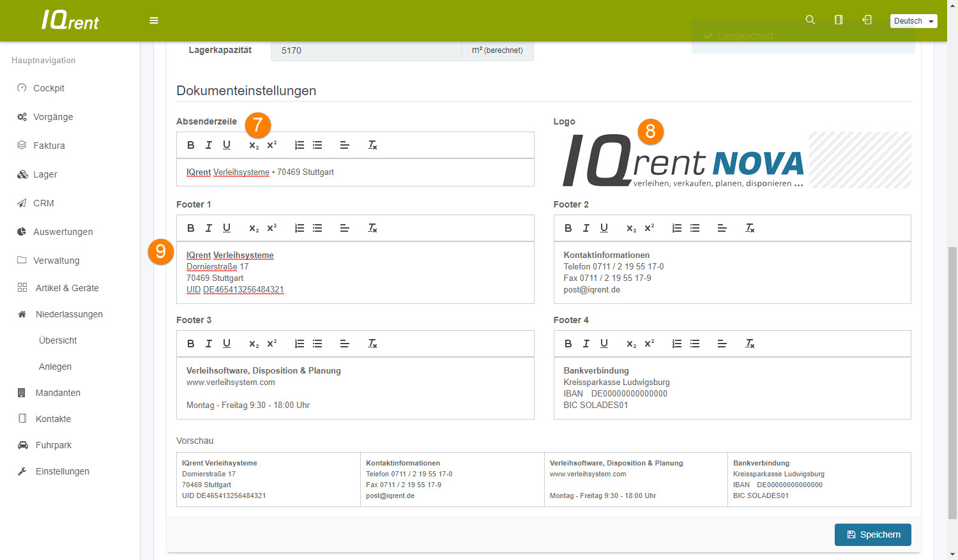958x560 pixels.
Task: Click 'BIC SOLADES01' in the Vorschau
Action: pos(761,496)
